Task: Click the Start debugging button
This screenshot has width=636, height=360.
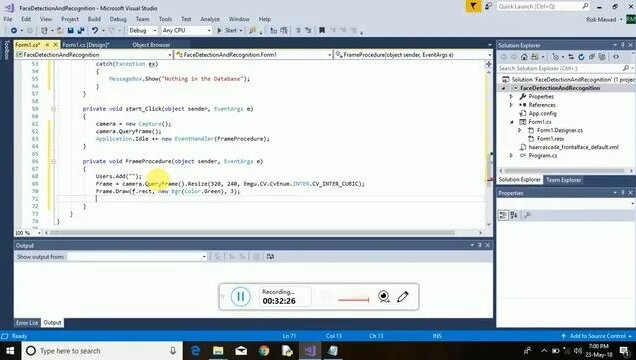Action: pyautogui.click(x=229, y=30)
